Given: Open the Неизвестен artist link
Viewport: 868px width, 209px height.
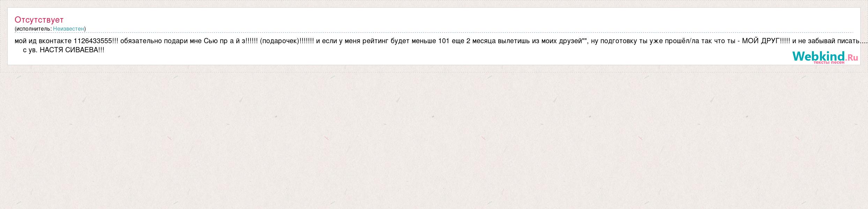Looking at the screenshot, I should pos(68,29).
